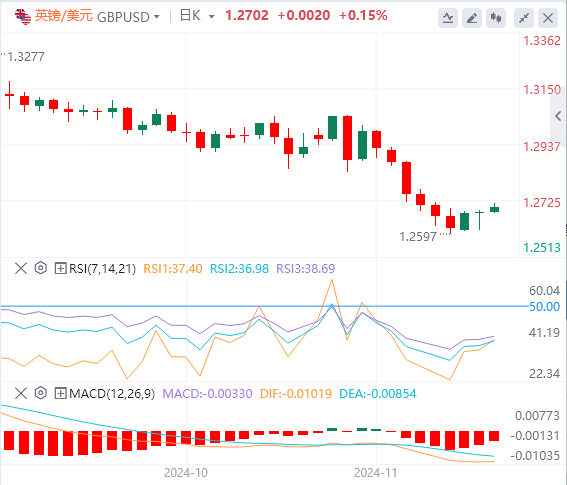
Task: Click the 英镑/美元 pair name
Action: click(x=64, y=16)
